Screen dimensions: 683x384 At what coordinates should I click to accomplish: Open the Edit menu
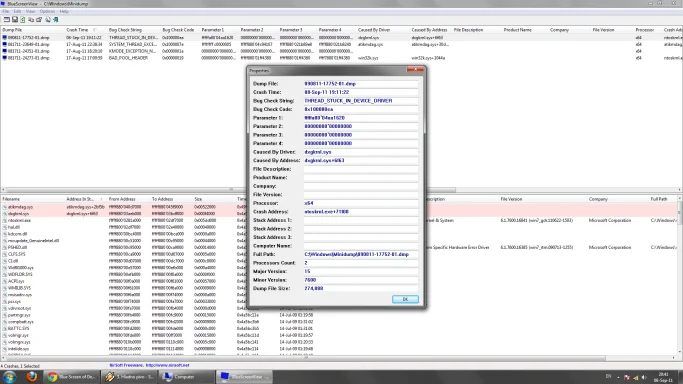[17, 11]
